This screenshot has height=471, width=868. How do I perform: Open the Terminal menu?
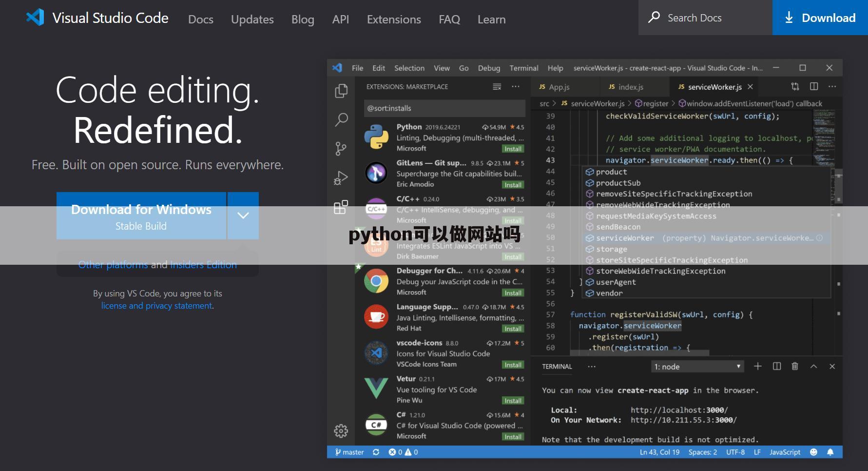click(523, 68)
